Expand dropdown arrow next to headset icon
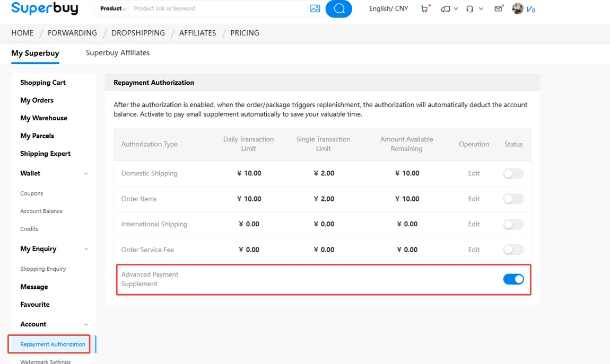This screenshot has height=364, width=610. 481,8
